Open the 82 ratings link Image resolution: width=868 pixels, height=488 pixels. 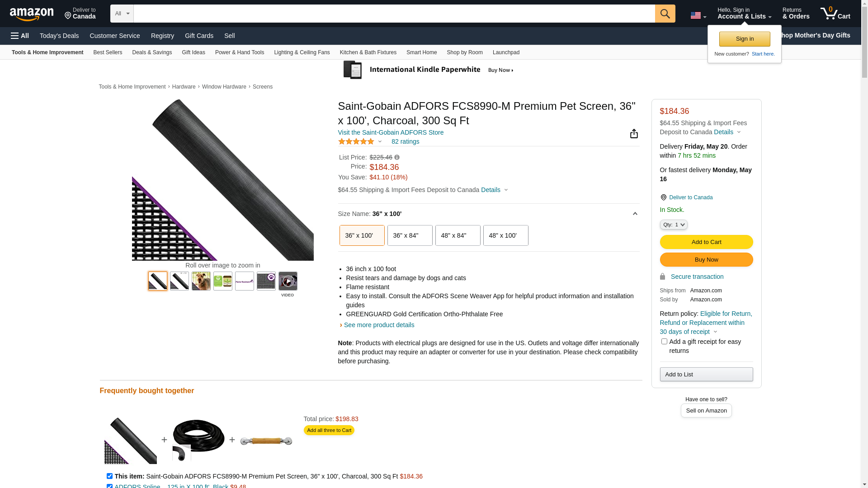[405, 141]
